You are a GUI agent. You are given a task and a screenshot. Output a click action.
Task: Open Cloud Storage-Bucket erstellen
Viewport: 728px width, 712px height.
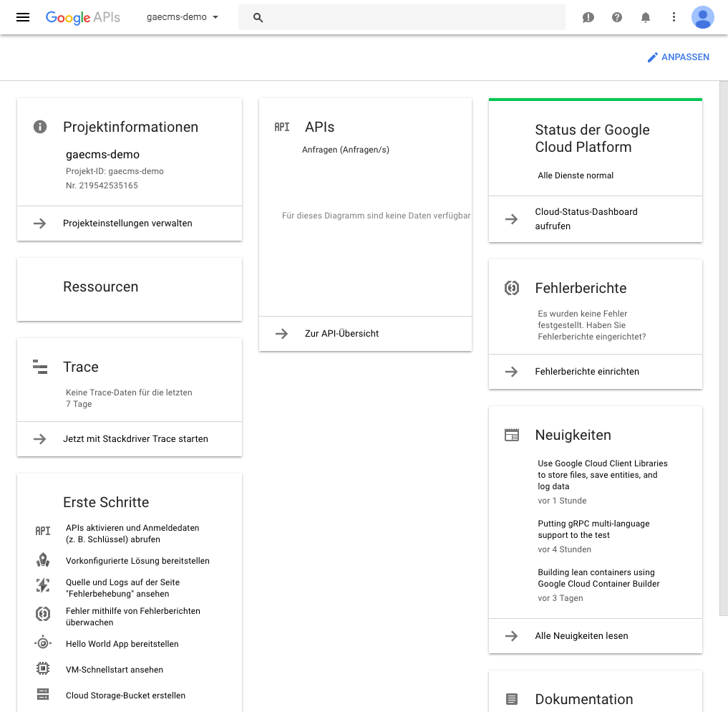click(x=125, y=696)
